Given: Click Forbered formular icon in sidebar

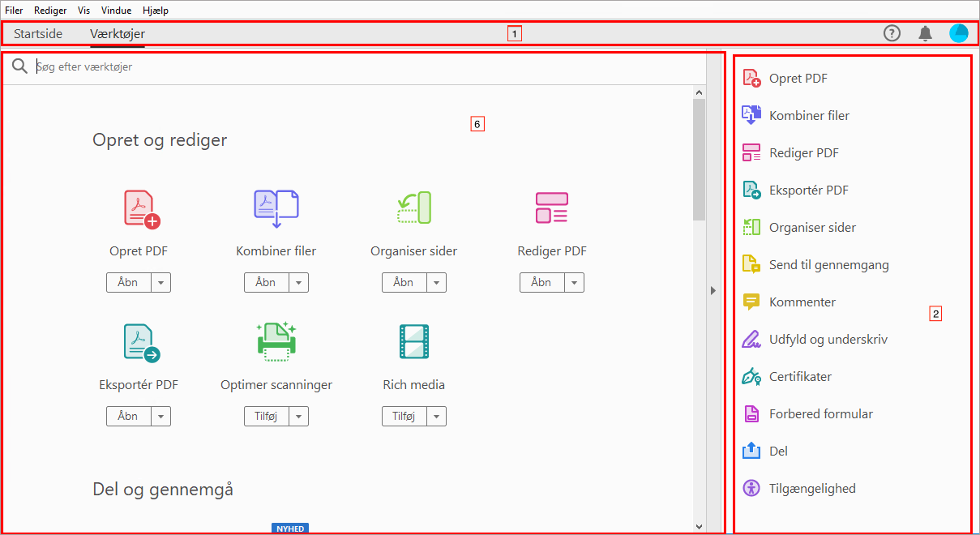Looking at the screenshot, I should pos(751,413).
